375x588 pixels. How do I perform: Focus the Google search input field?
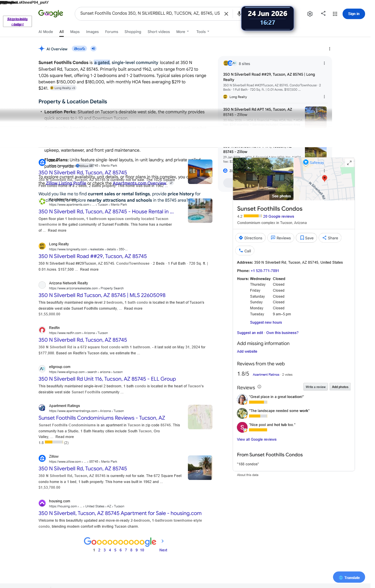tap(150, 13)
